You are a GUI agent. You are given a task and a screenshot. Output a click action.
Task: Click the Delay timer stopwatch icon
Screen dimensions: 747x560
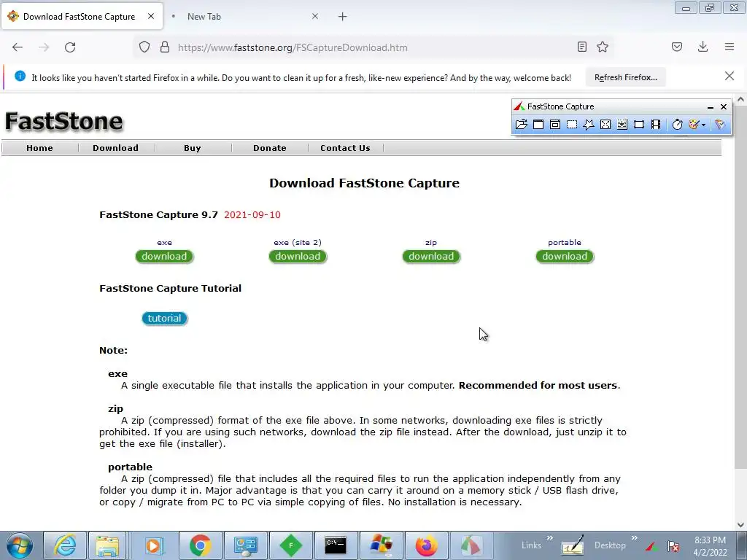pos(677,124)
